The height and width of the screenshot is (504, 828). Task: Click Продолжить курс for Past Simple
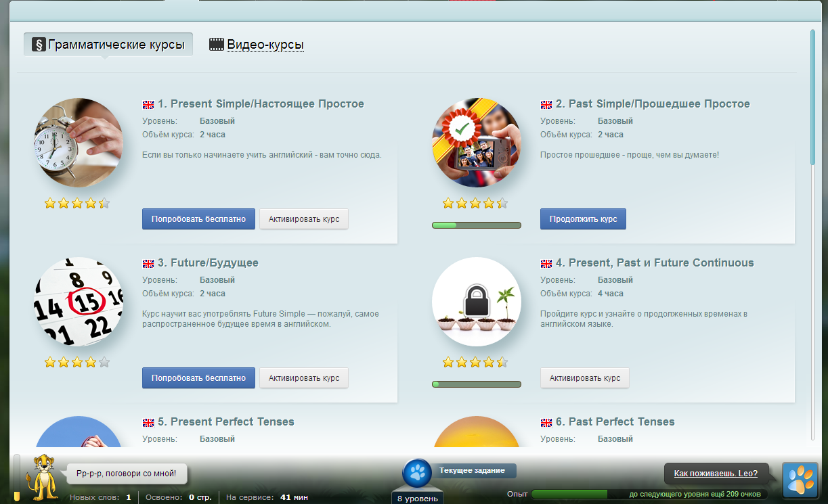[x=583, y=219]
